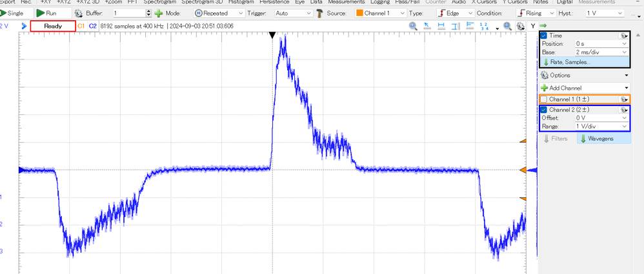Open the Mode Repeated dropdown

click(x=219, y=13)
